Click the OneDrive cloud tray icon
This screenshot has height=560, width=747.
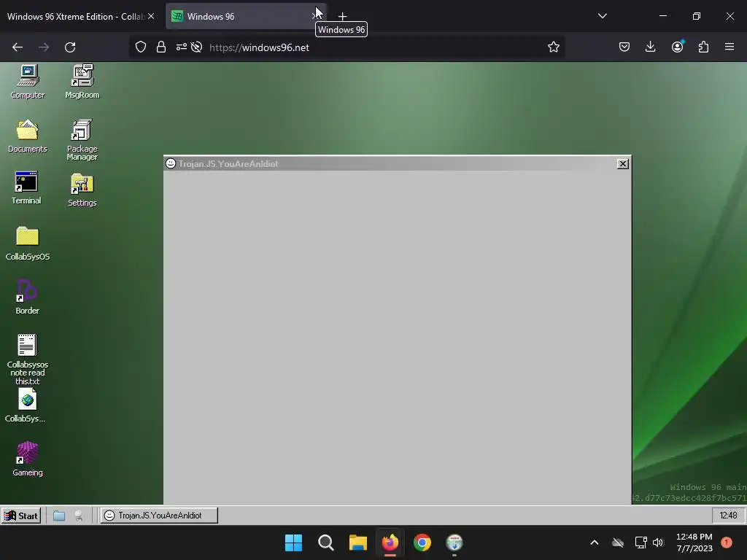(x=618, y=542)
